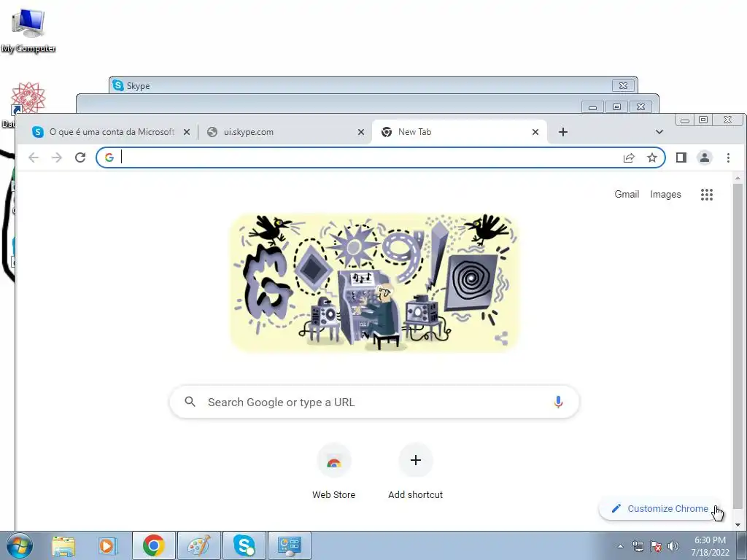Click the magnifier icon in search box

[x=190, y=402]
